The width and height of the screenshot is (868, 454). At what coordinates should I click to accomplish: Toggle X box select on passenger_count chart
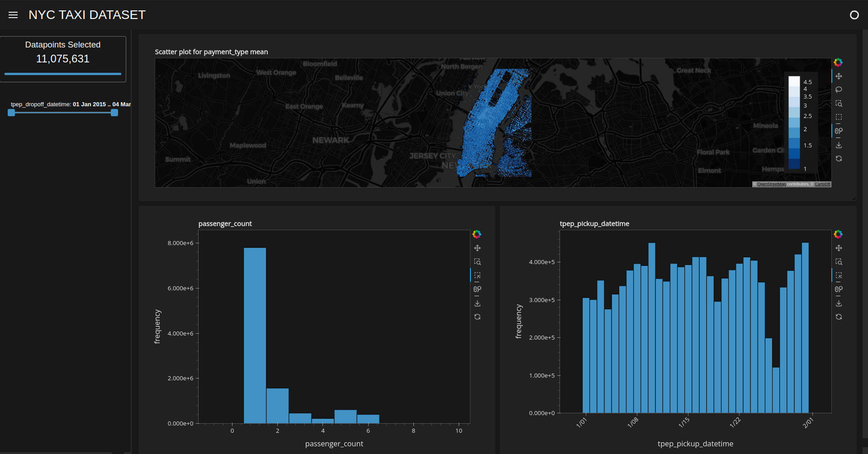pyautogui.click(x=477, y=275)
